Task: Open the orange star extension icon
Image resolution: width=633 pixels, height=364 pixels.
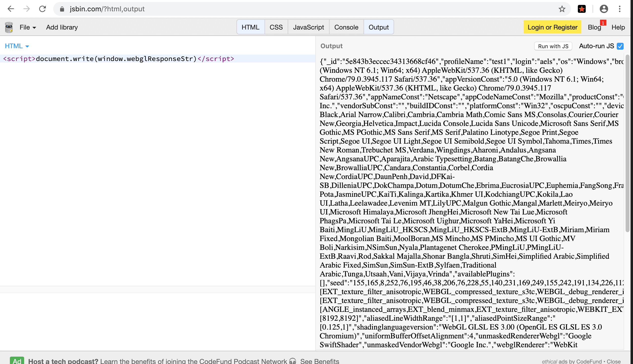Action: (582, 9)
